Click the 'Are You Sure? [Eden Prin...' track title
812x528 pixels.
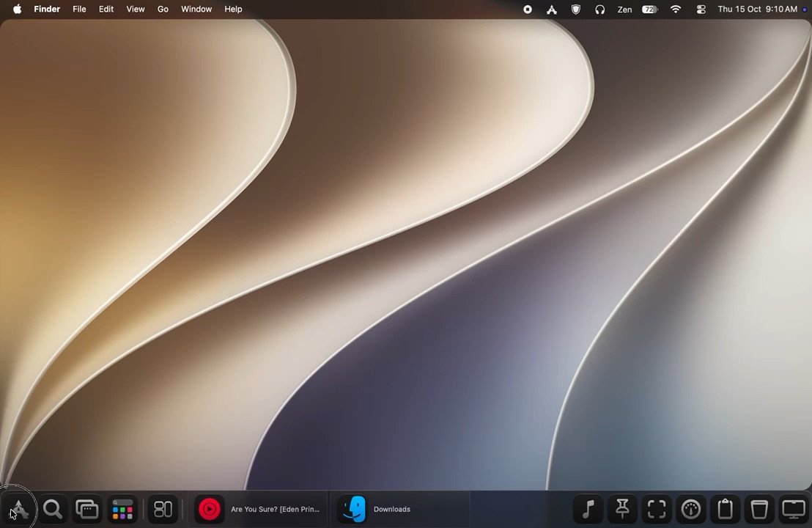[275, 510]
